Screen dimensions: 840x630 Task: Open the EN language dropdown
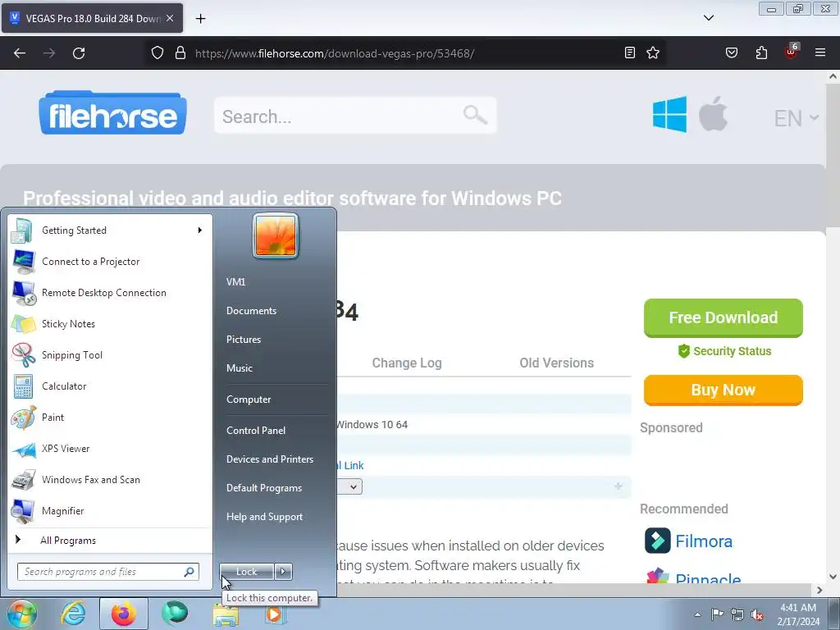[797, 118]
